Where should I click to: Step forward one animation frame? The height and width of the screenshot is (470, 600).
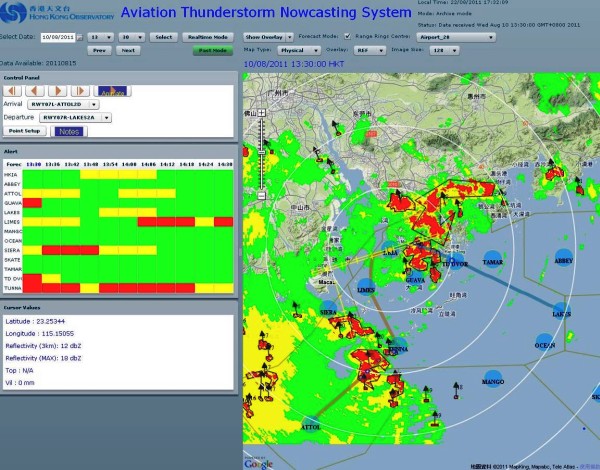[56, 90]
